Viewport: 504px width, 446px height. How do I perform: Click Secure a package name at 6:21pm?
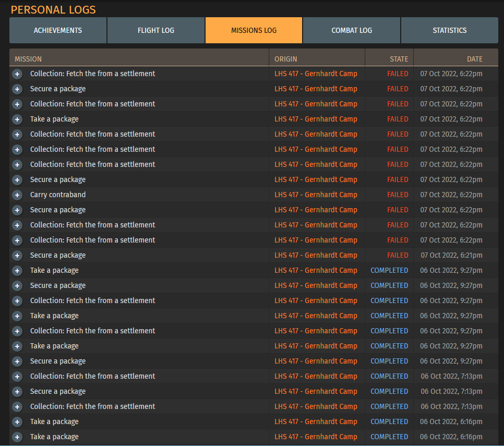tap(58, 255)
